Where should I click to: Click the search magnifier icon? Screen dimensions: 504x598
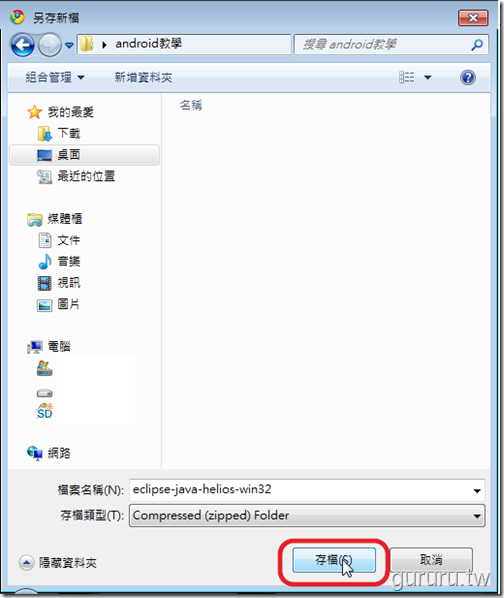(x=477, y=45)
